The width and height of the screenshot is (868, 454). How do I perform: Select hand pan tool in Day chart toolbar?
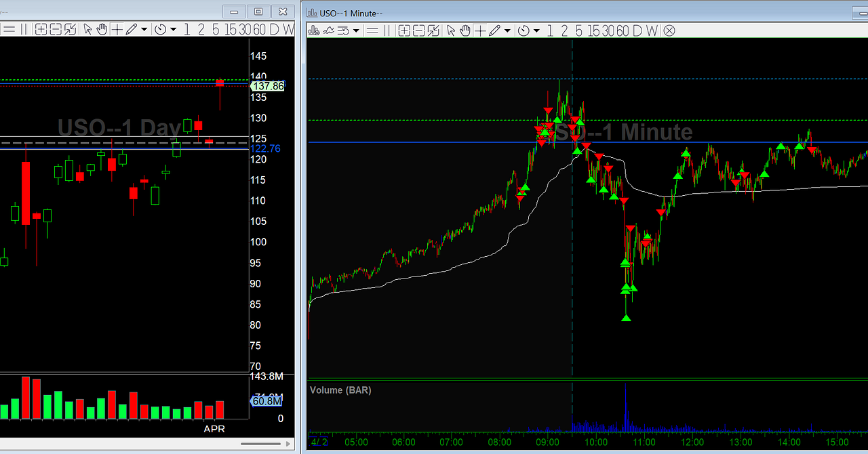coord(102,29)
